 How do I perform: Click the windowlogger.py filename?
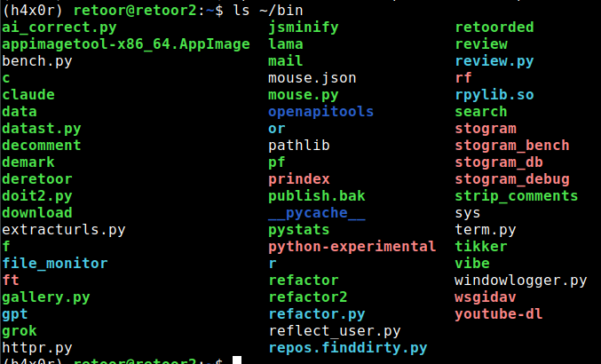pos(521,281)
